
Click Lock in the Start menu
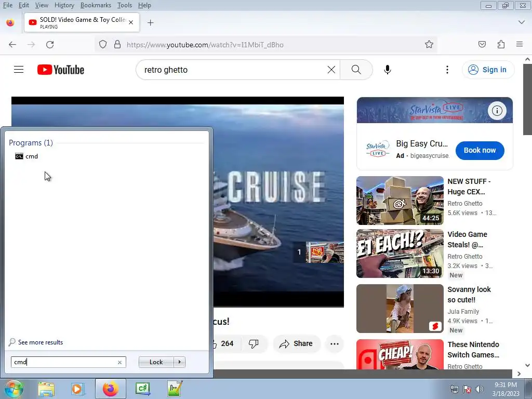pos(156,362)
